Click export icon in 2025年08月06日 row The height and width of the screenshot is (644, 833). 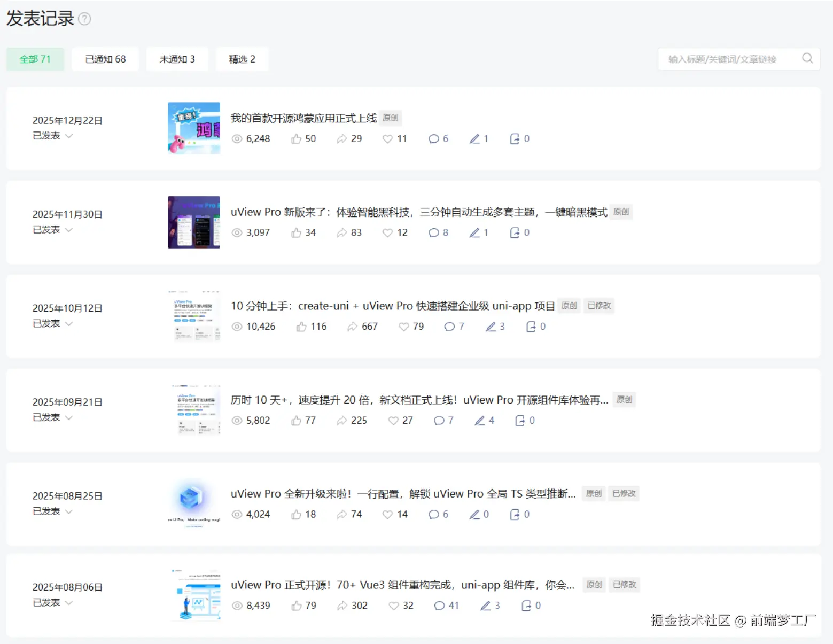[x=526, y=606]
